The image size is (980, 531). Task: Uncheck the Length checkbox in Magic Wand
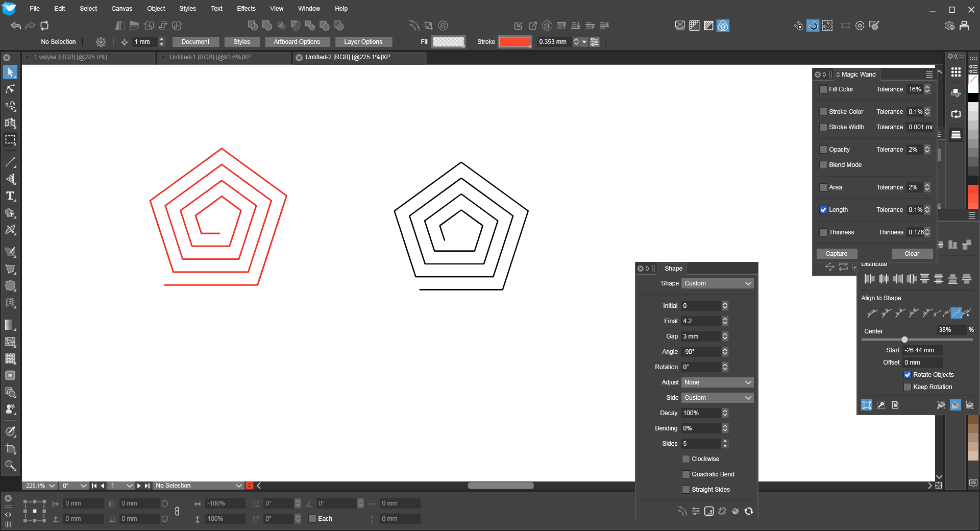[823, 210]
